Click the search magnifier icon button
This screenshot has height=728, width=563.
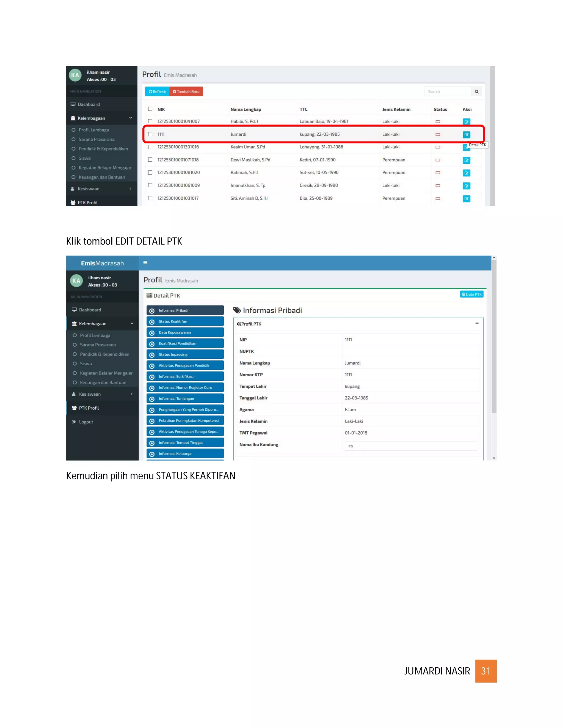477,92
